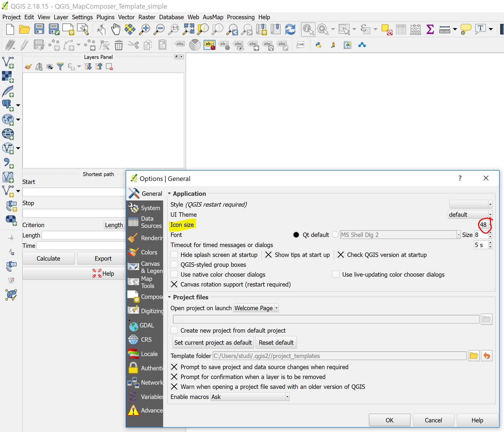The image size is (504, 432).
Task: Adjust the font Size spinner
Action: pos(483,235)
